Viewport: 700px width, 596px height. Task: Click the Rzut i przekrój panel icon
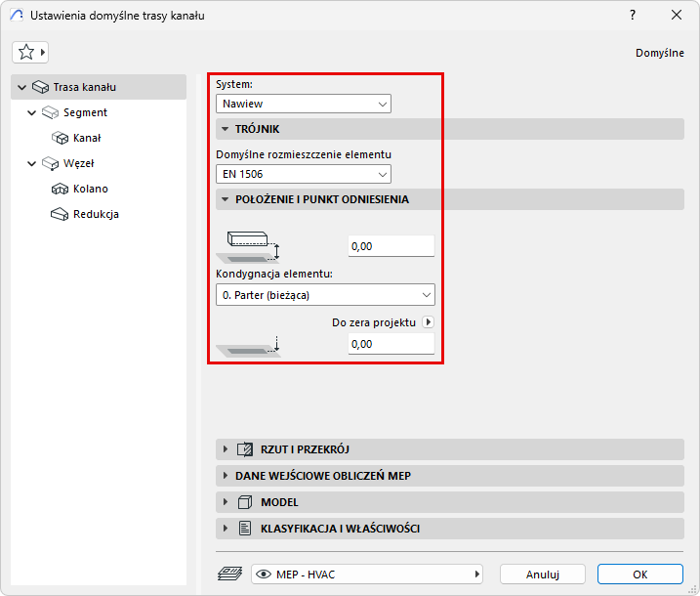pyautogui.click(x=245, y=449)
